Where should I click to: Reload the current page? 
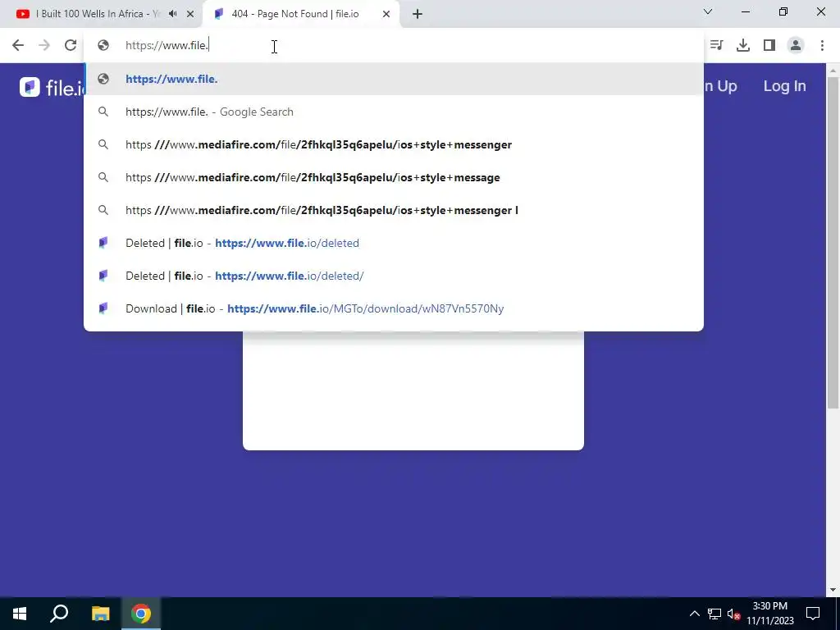click(x=71, y=46)
